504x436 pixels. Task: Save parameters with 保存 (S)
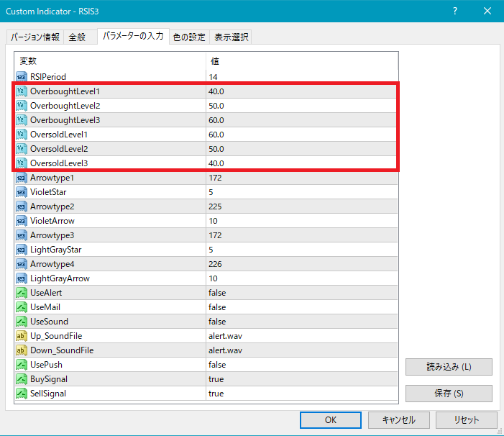[449, 394]
